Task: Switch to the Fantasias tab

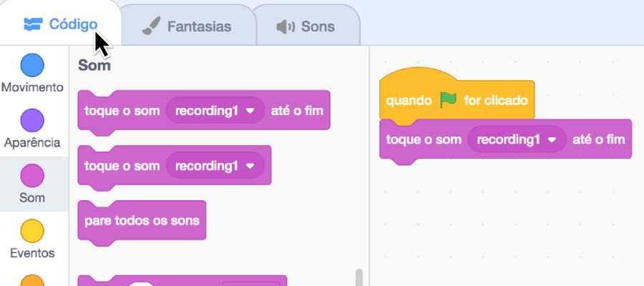Action: [x=187, y=26]
